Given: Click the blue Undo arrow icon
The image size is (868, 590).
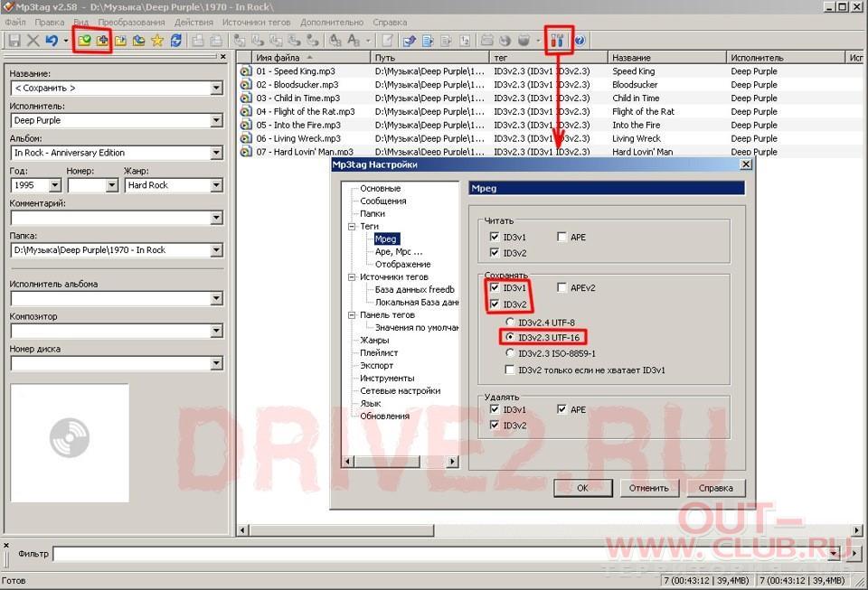Looking at the screenshot, I should [52, 41].
